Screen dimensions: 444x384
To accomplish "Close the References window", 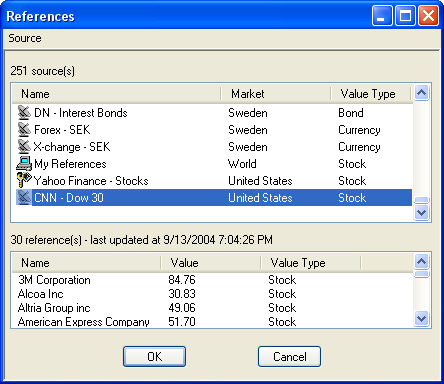I will point(428,15).
